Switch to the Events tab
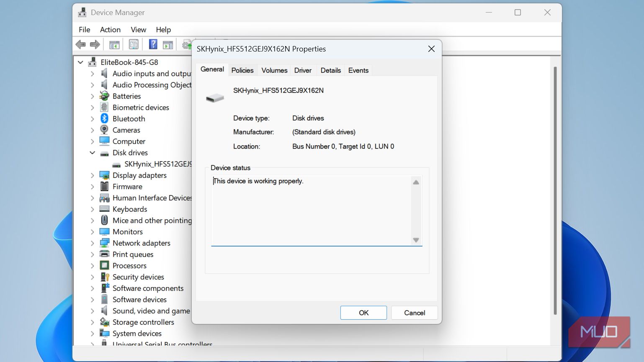The image size is (644, 362). 358,70
